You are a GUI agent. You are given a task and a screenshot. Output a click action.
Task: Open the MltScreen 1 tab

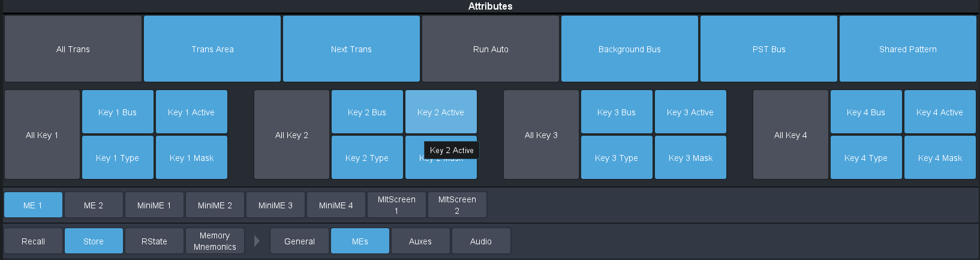(396, 205)
